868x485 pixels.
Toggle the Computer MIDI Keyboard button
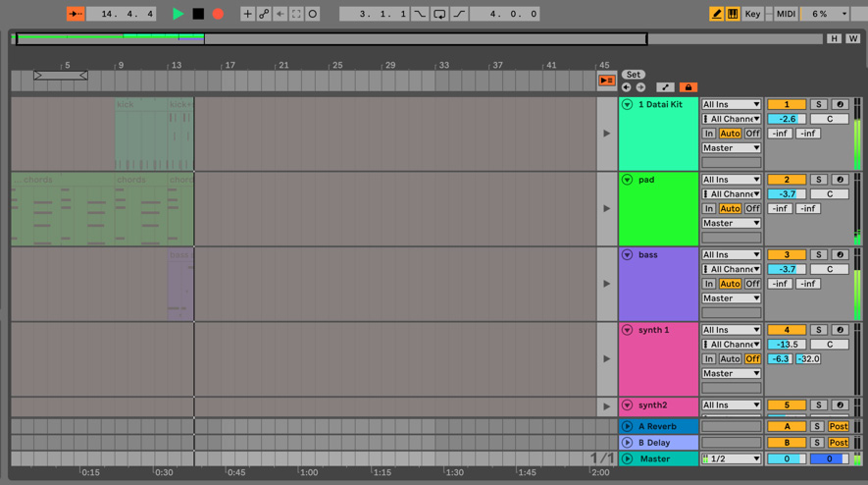[733, 14]
